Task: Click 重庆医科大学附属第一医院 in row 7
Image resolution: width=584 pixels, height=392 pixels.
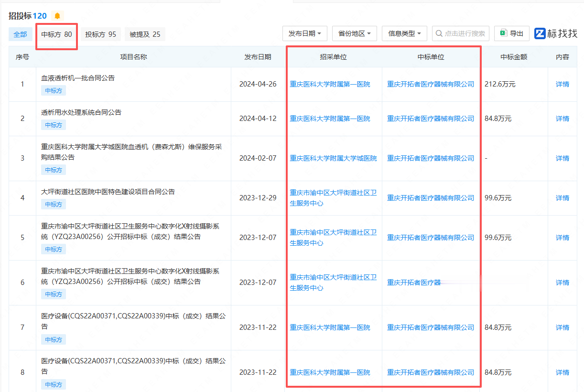Action: (x=330, y=327)
